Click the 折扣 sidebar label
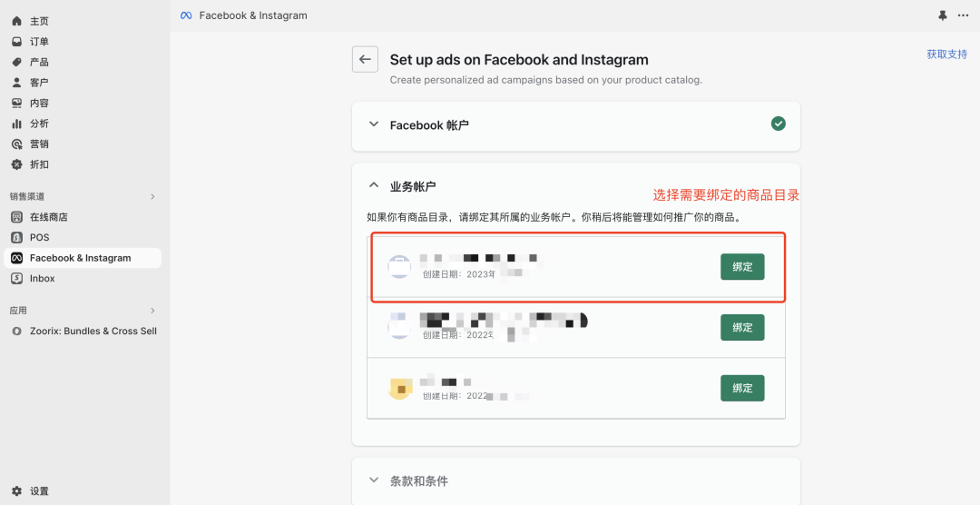980x505 pixels. [39, 164]
